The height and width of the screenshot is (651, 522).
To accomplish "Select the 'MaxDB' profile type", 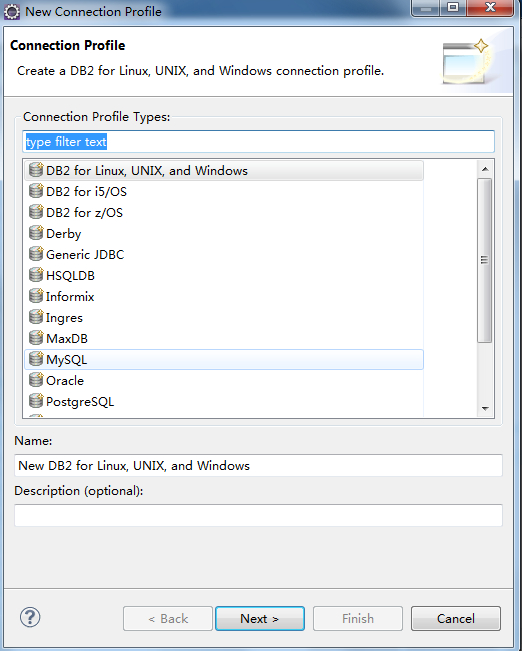I will [224, 339].
